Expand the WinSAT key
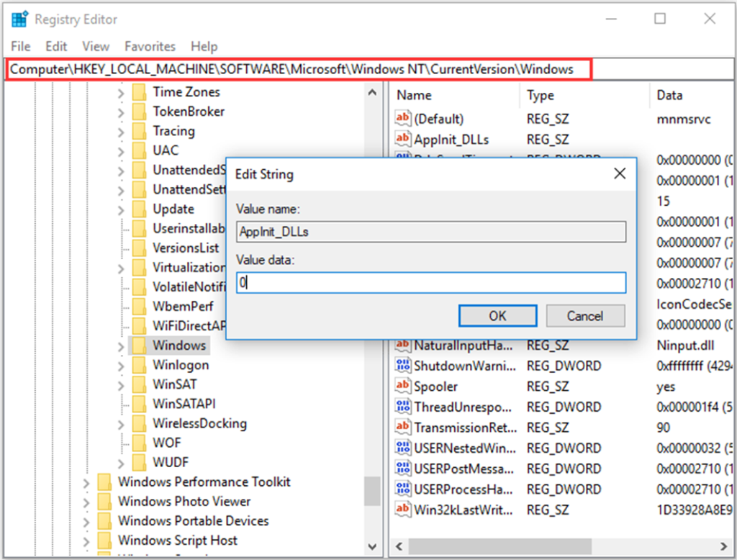This screenshot has width=737, height=560. (121, 386)
